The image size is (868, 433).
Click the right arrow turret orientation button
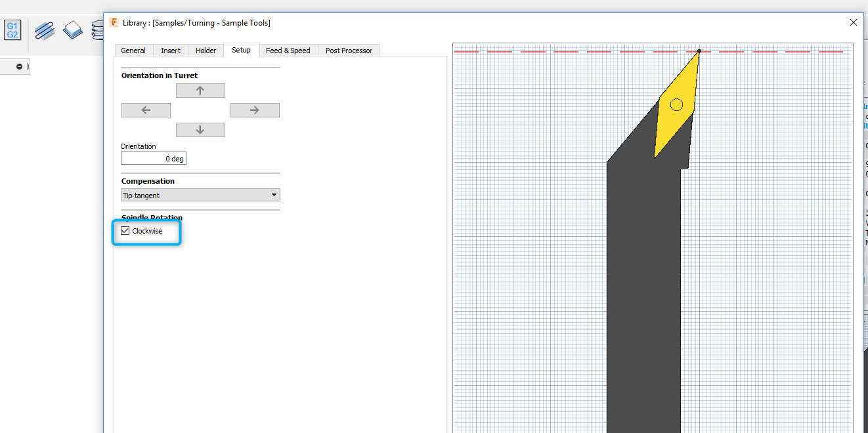coord(255,110)
